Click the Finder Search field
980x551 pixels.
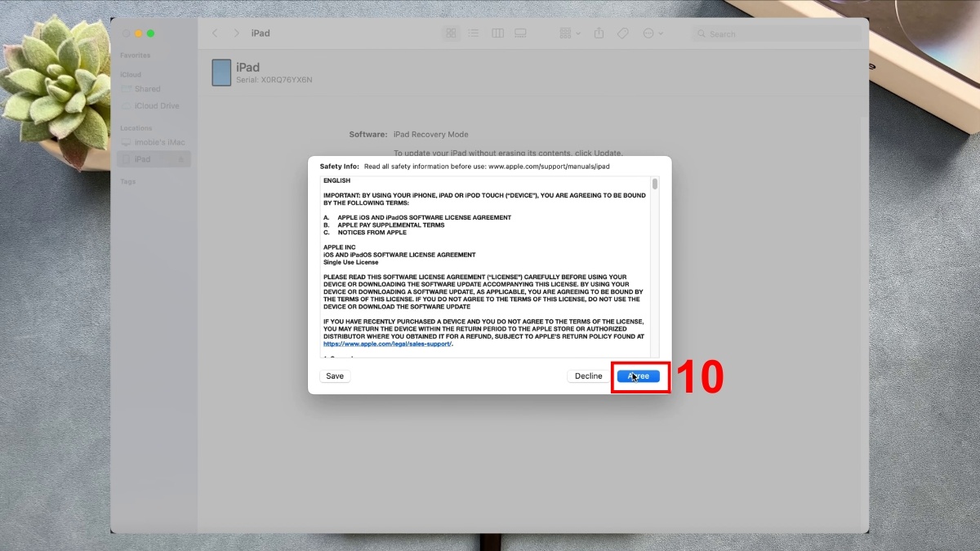[x=776, y=34]
